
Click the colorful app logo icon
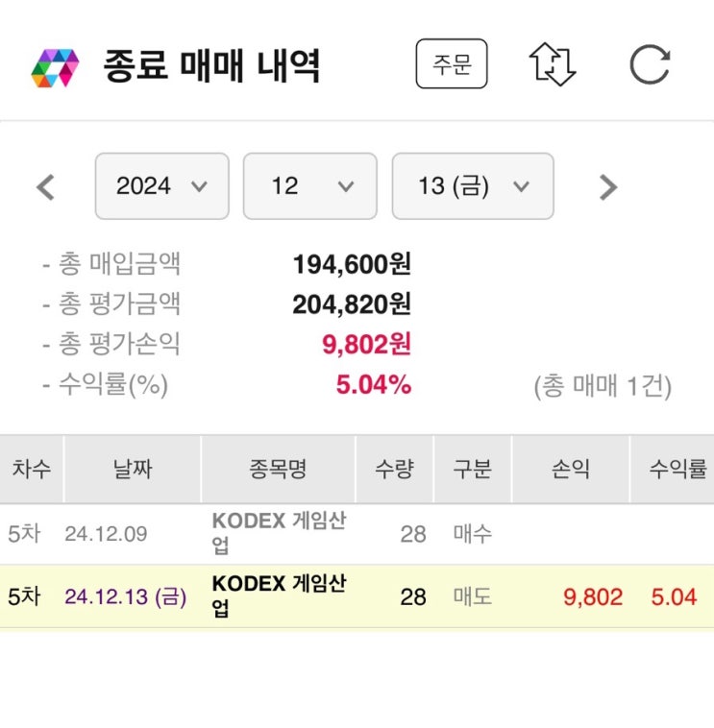tap(54, 67)
